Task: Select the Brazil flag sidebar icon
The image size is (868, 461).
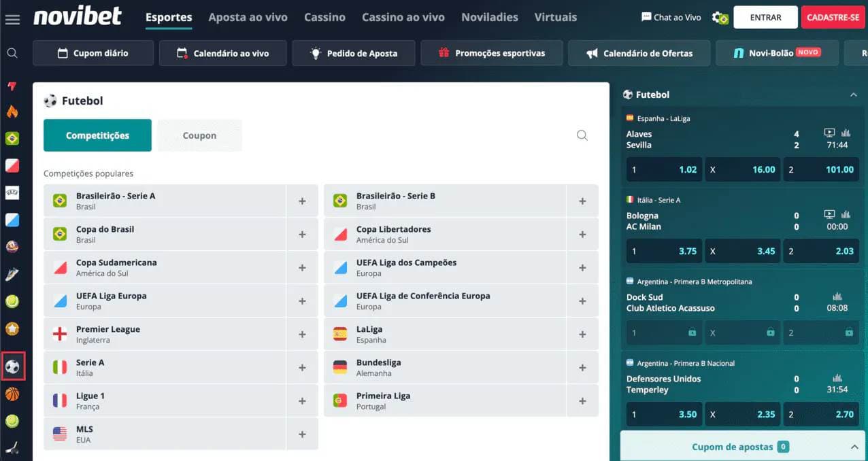Action: (12, 139)
